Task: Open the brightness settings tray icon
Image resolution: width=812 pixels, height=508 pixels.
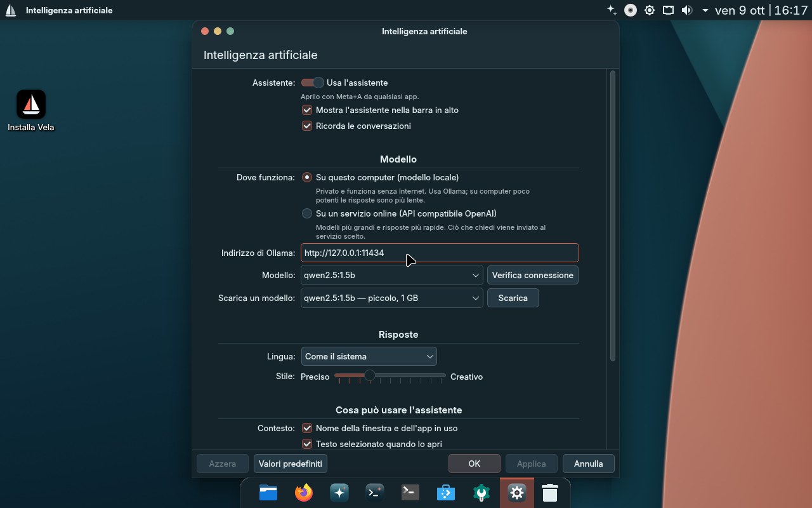Action: tap(649, 10)
